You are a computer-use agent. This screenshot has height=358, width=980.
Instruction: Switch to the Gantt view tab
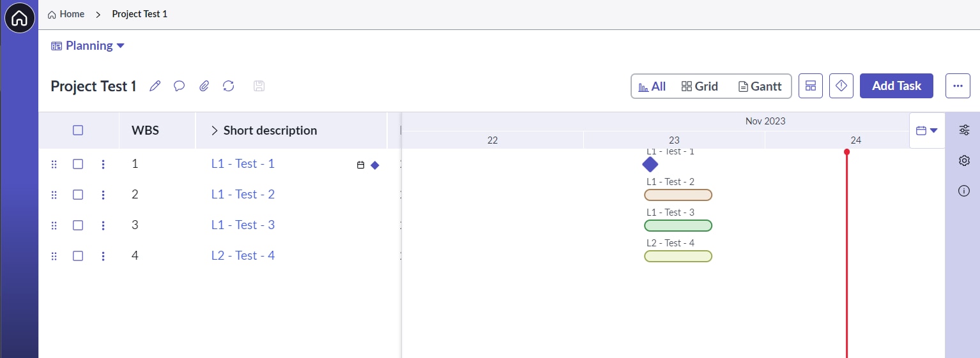[760, 86]
